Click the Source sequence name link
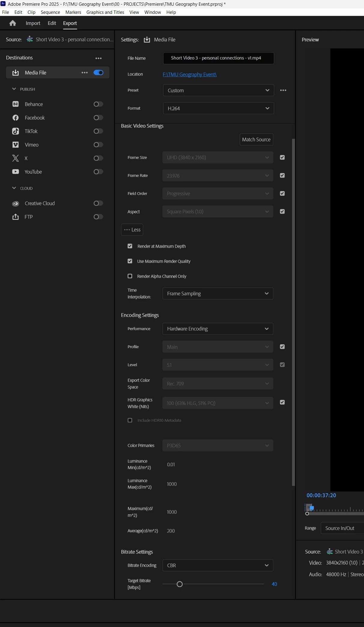This screenshot has width=364, height=627. 74,39
